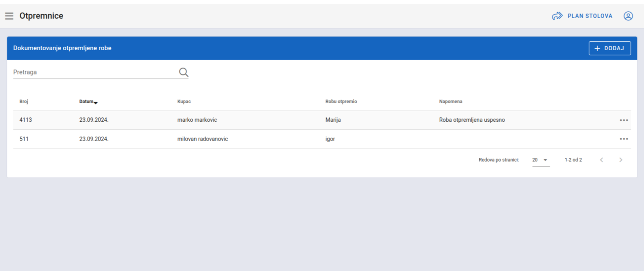Click the share arrow icon beside Plan stolova
644x271 pixels.
[x=557, y=16]
